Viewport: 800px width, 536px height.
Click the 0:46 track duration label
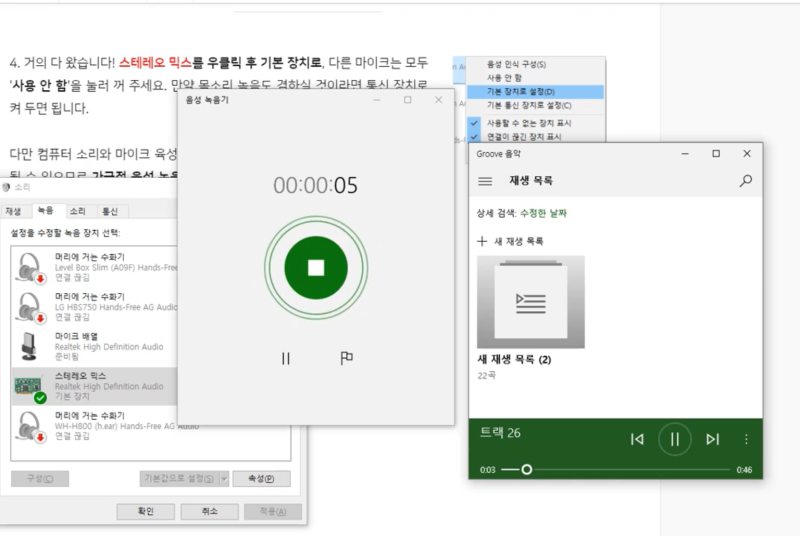[x=744, y=470]
